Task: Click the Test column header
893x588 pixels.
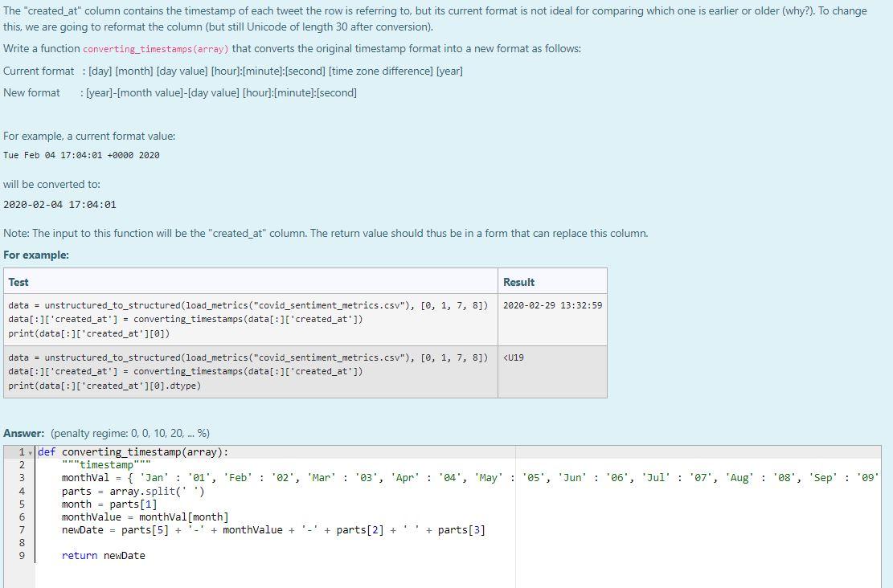Action: [x=18, y=282]
